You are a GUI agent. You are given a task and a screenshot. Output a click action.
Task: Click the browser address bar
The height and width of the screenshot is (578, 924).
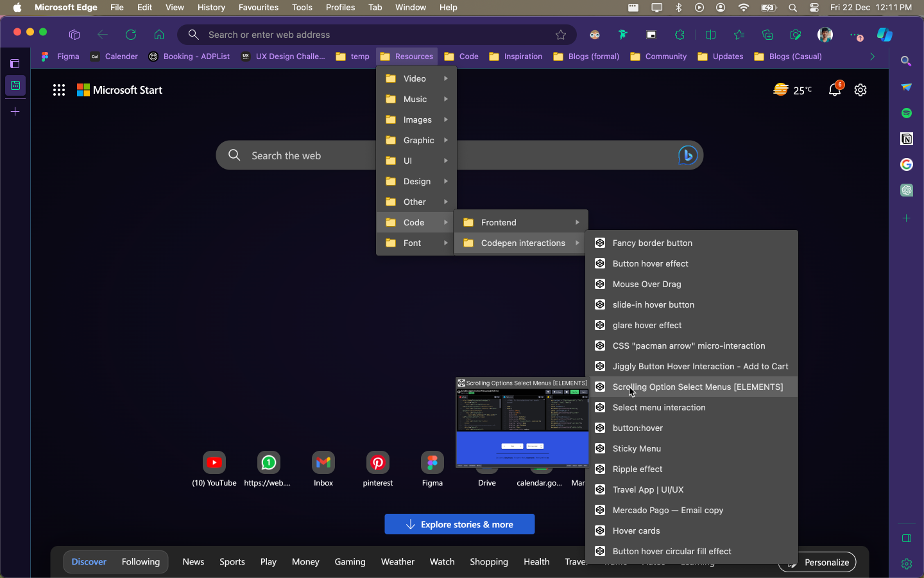pos(377,35)
